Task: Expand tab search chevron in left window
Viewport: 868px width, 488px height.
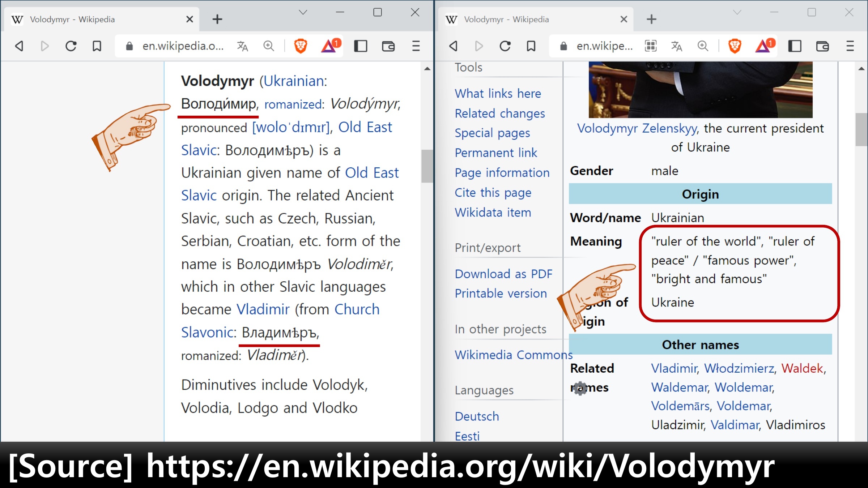Action: pyautogui.click(x=303, y=12)
